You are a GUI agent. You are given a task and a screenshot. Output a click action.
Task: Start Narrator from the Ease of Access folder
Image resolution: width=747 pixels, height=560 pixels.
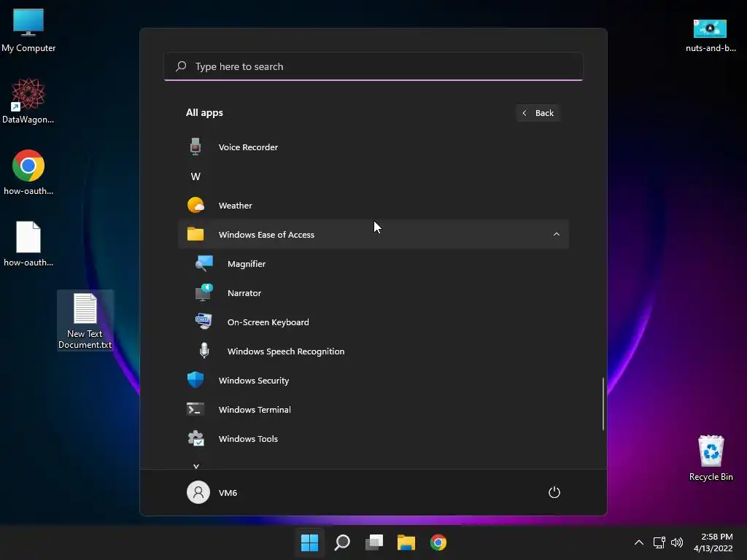(373, 293)
